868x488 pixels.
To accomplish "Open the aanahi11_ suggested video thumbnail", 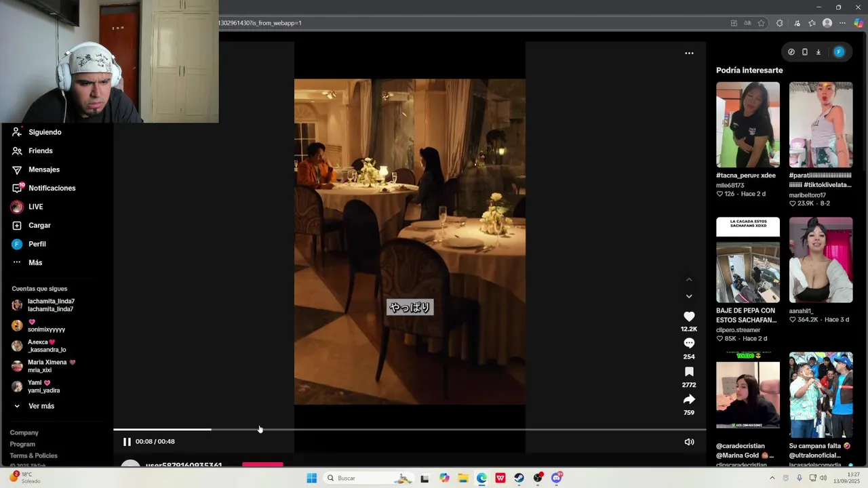I will tap(821, 260).
